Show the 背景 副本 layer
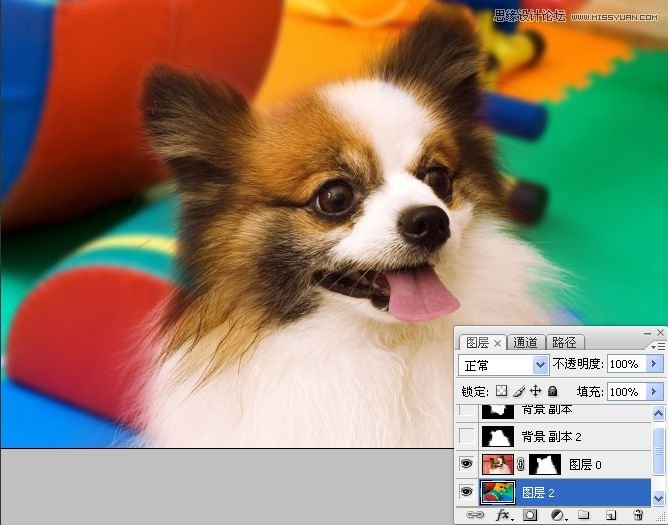Viewport: 668px width, 525px height. pyautogui.click(x=467, y=410)
